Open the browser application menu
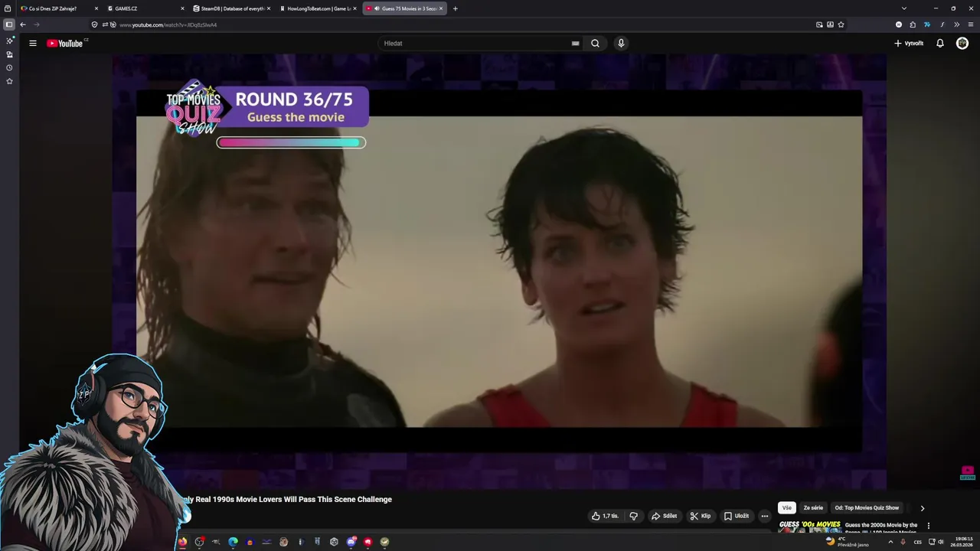The image size is (980, 551). tap(971, 24)
